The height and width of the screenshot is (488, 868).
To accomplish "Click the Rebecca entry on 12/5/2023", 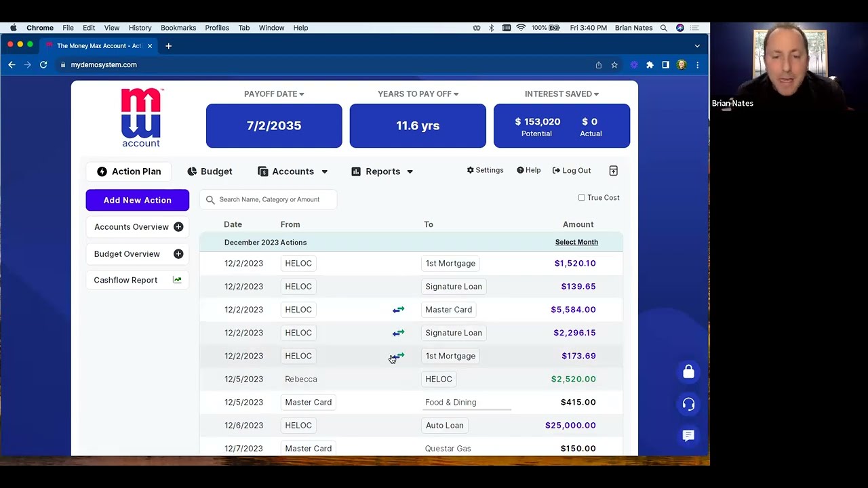I will [x=301, y=379].
